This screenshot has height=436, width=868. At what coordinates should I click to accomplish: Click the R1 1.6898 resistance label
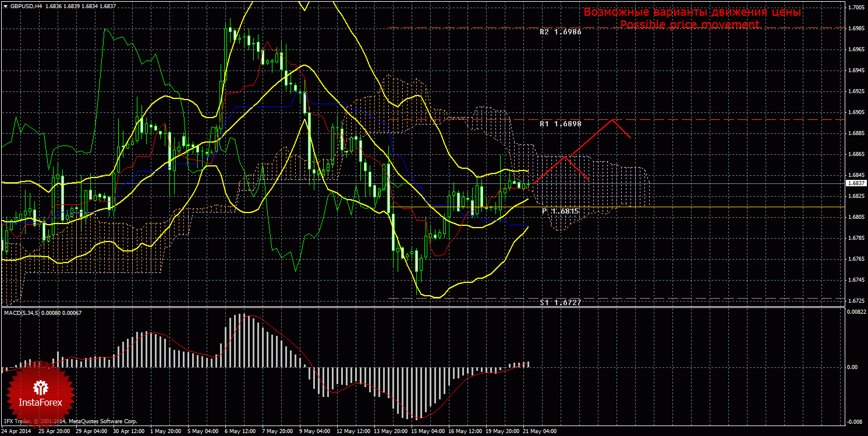(x=560, y=124)
